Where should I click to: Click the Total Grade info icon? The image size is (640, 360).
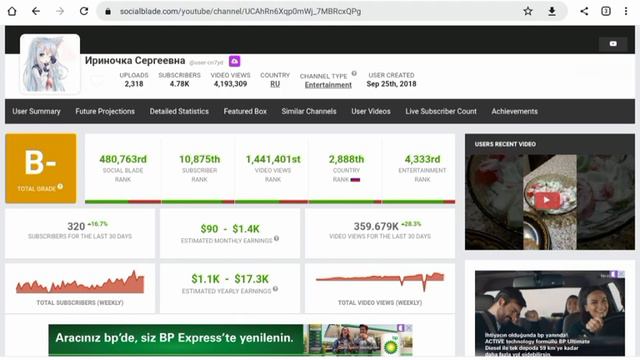point(60,187)
